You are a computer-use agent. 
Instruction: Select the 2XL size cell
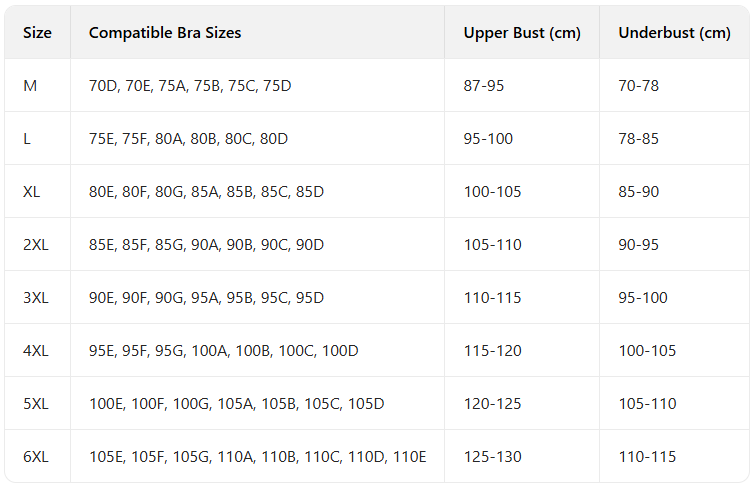pos(35,245)
